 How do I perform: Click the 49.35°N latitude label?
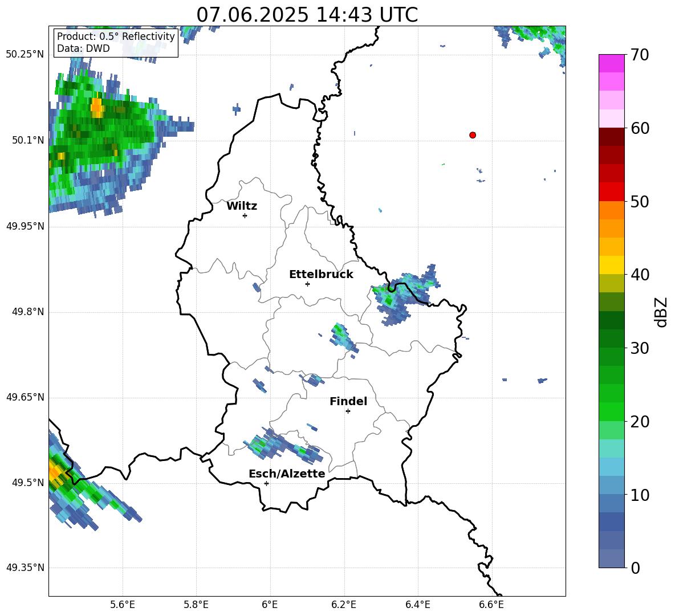coord(25,568)
